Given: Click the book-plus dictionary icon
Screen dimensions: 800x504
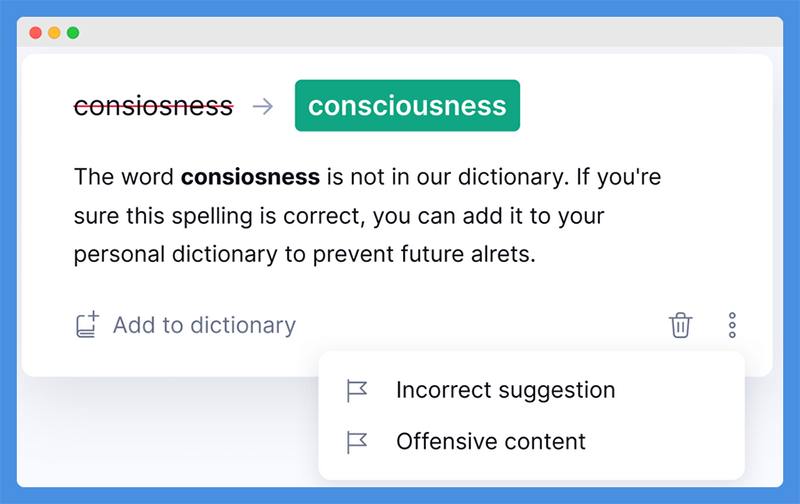Looking at the screenshot, I should [x=87, y=324].
